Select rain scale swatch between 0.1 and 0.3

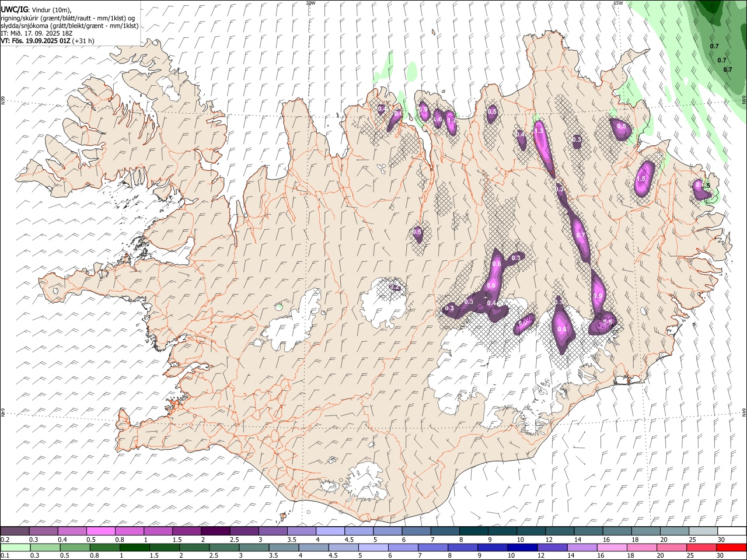[x=15, y=547]
